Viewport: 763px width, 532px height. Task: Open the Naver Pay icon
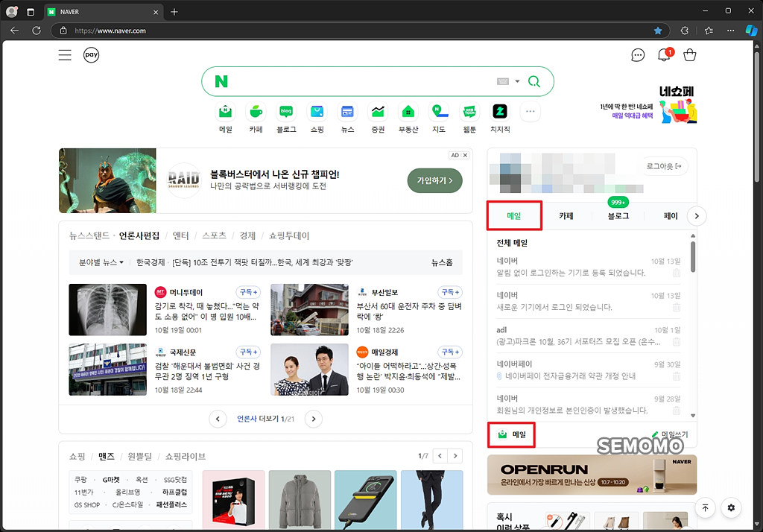(x=92, y=55)
